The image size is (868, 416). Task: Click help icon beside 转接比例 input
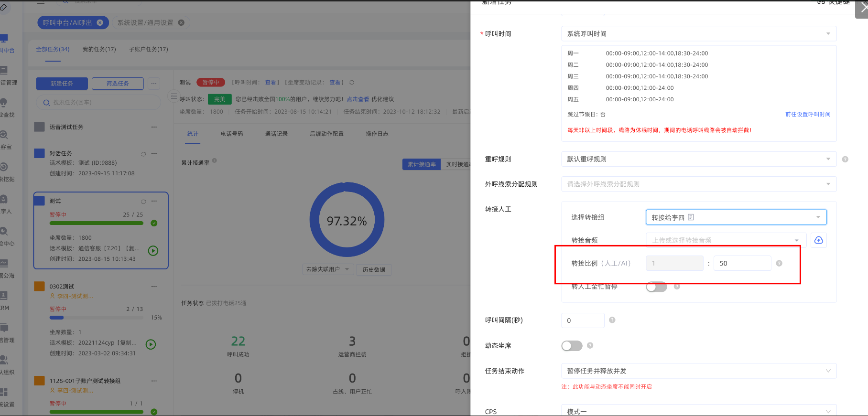pyautogui.click(x=779, y=264)
